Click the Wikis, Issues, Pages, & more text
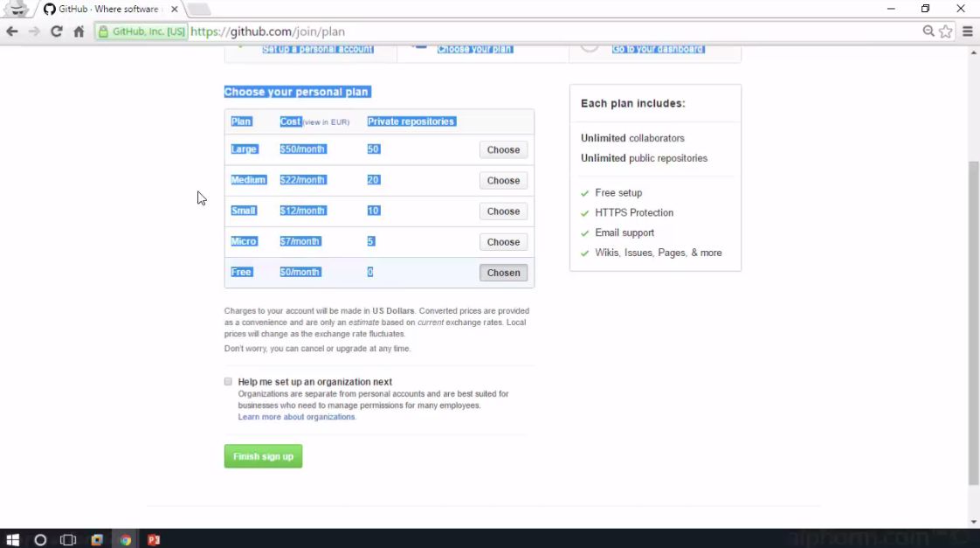The image size is (980, 548). tap(658, 253)
